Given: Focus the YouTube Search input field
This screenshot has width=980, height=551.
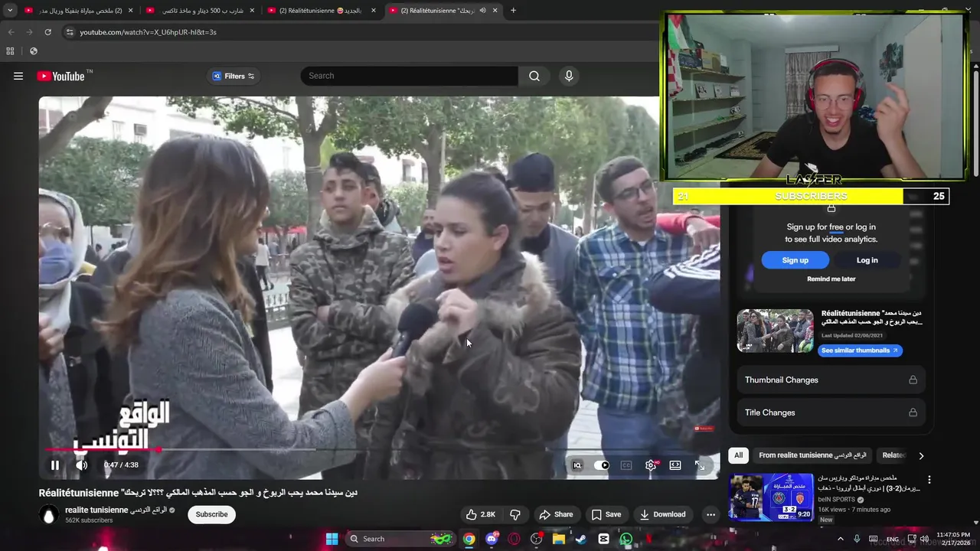Looking at the screenshot, I should click(409, 76).
